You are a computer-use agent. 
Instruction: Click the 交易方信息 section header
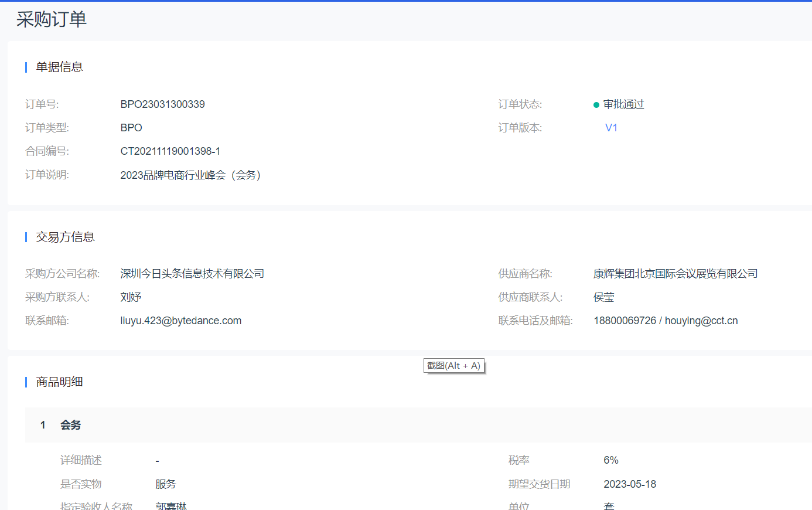coord(65,237)
